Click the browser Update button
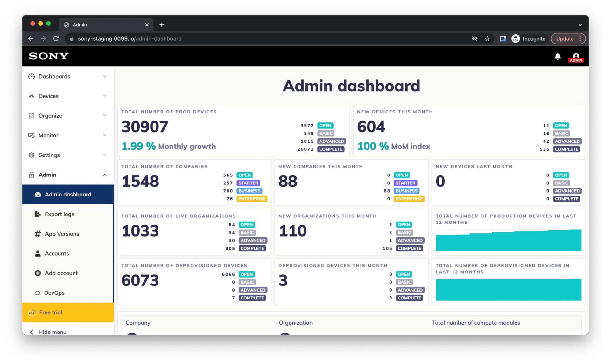Screen dimensions: 611x364 tap(565, 39)
